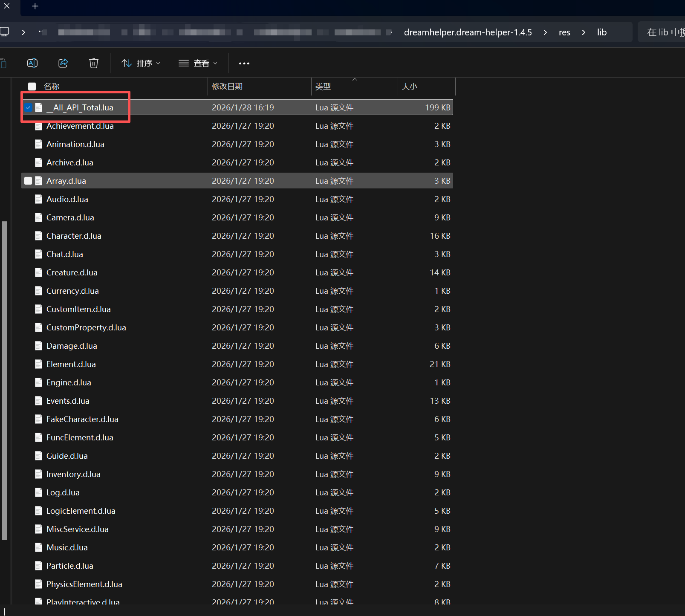The width and height of the screenshot is (685, 616).
Task: Toggle the select-all checkbox in header
Action: tap(32, 87)
